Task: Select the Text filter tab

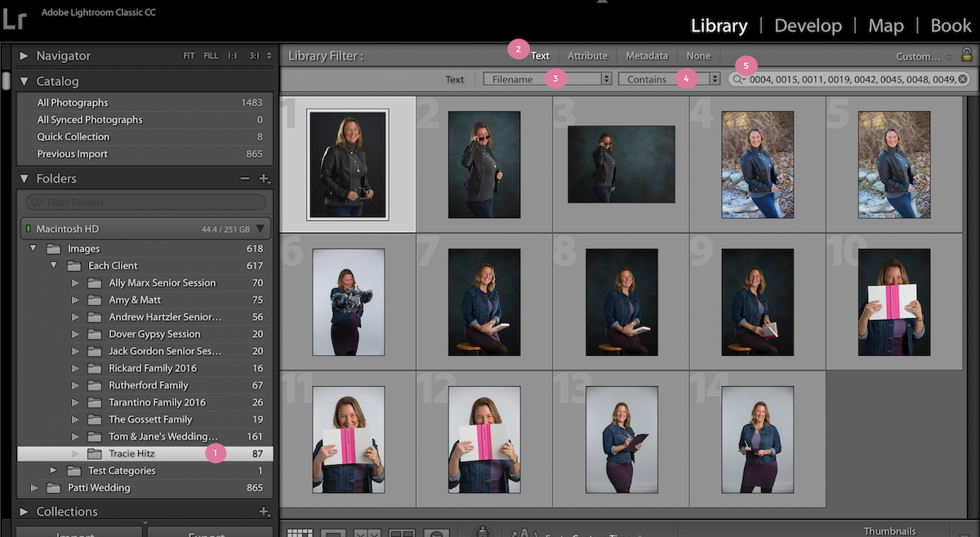Action: coord(540,56)
